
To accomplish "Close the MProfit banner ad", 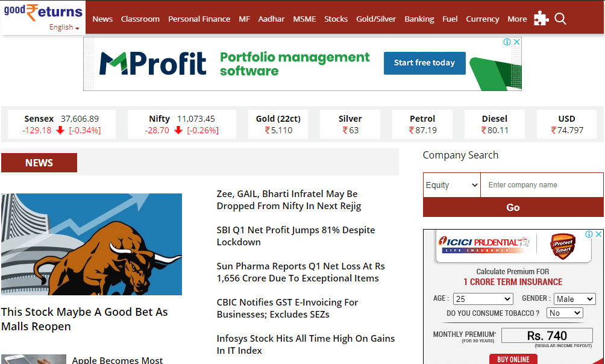I will (x=516, y=42).
